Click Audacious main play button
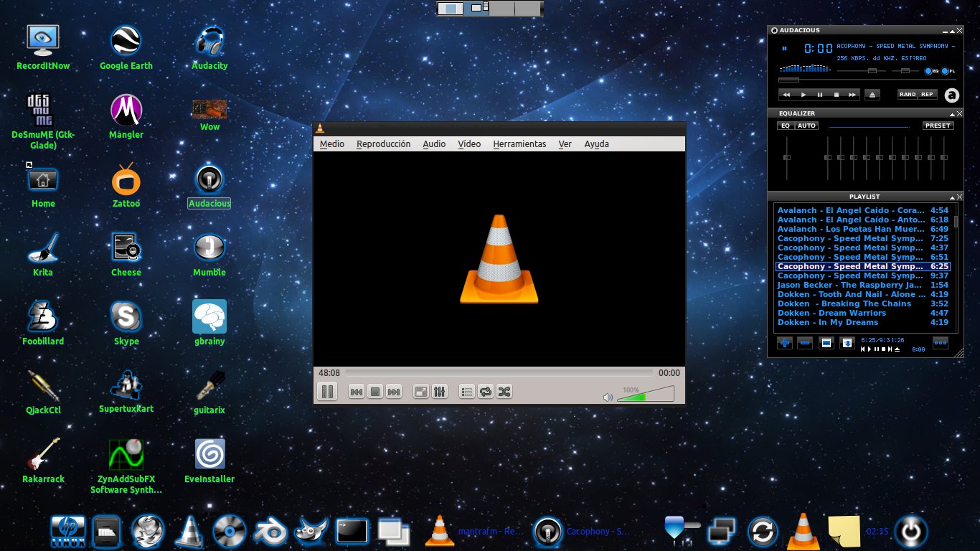 804,95
